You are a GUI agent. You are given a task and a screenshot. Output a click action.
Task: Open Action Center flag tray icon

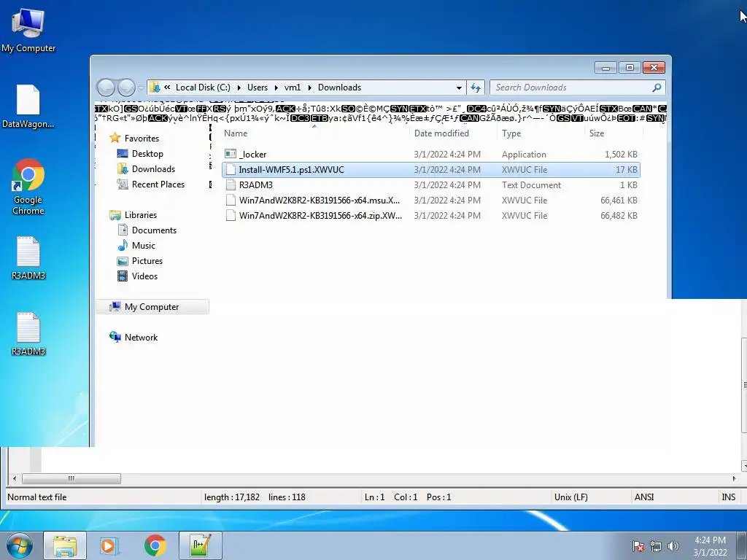click(x=638, y=546)
